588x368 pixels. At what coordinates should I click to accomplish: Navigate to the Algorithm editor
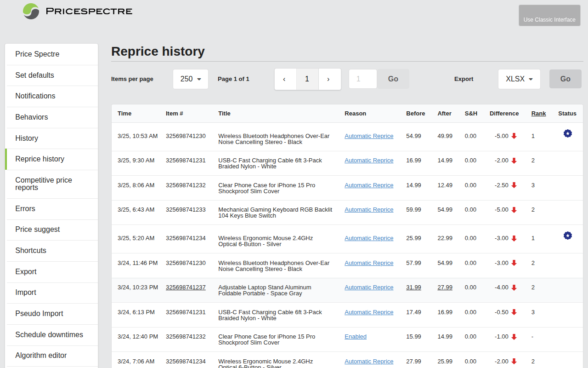pos(41,356)
